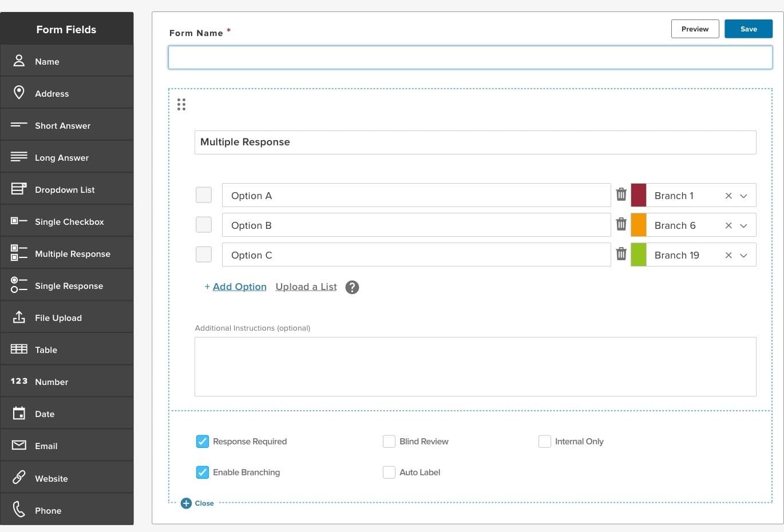Image resolution: width=784 pixels, height=532 pixels.
Task: Click the drag handle dots icon
Action: tap(181, 104)
